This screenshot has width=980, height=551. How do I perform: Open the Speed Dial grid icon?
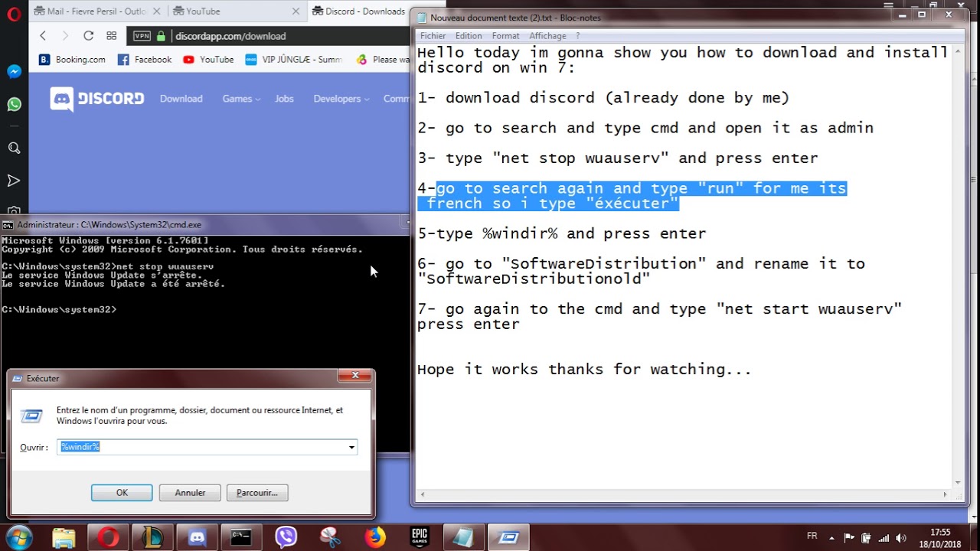click(x=112, y=36)
